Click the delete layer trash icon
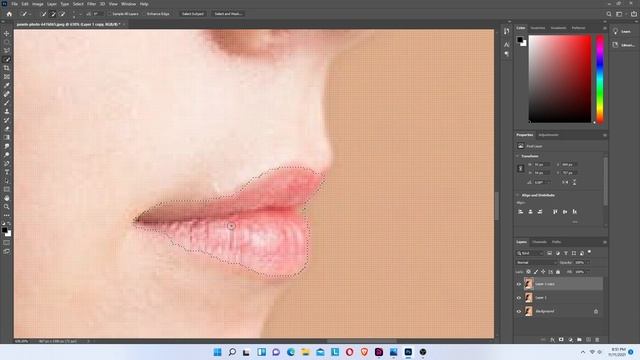640x360 pixels. point(597,340)
